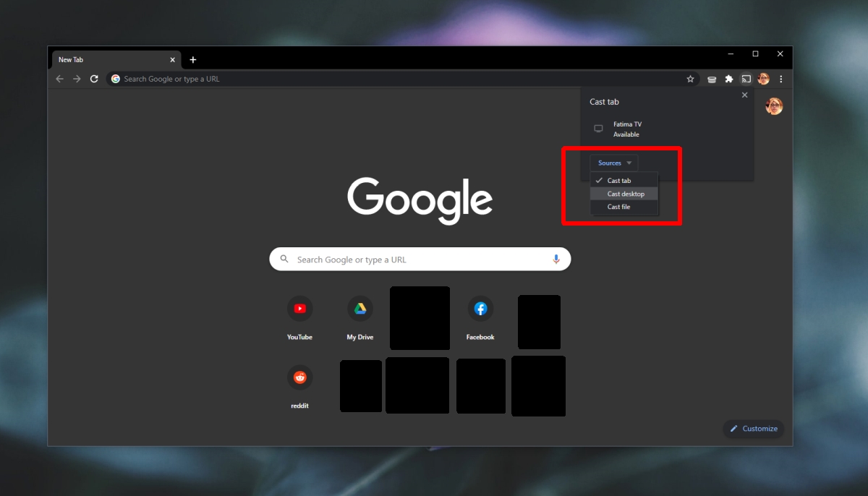Open the Extensions puzzle icon
The image size is (868, 496).
pos(729,79)
